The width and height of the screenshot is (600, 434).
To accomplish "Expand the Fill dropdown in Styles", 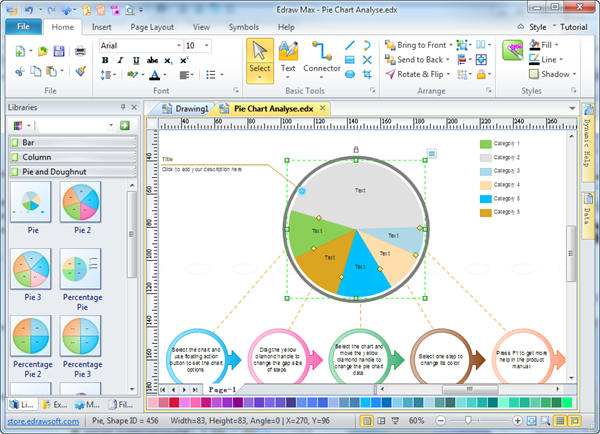I will [x=573, y=46].
